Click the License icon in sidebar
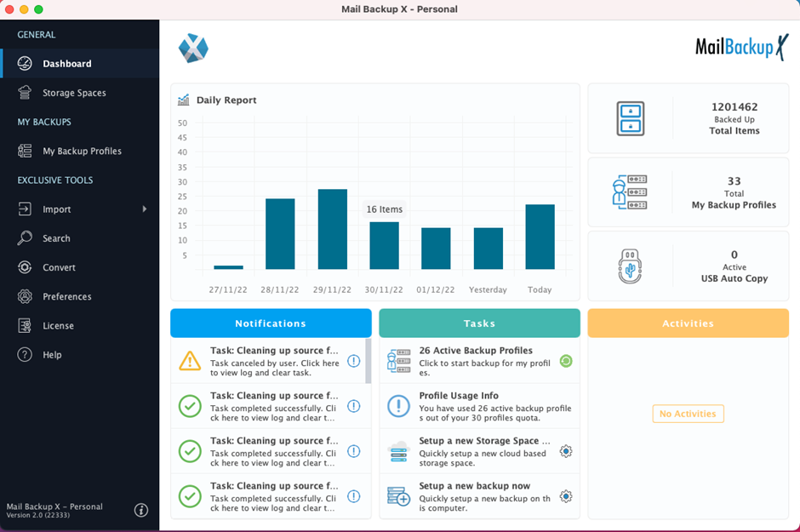This screenshot has width=800, height=532. pos(25,325)
